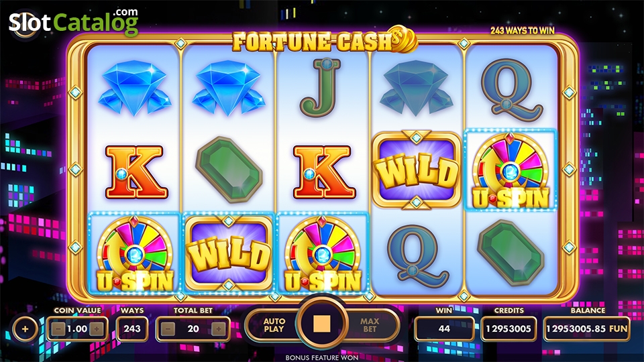The image size is (644, 362).
Task: Click the U-Spin wheel on reel three
Action: 323,253
